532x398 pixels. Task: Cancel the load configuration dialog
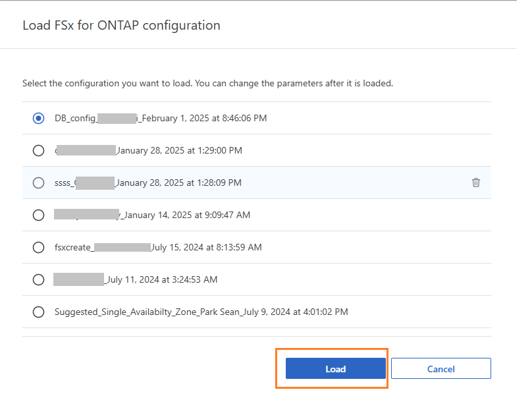pyautogui.click(x=440, y=369)
